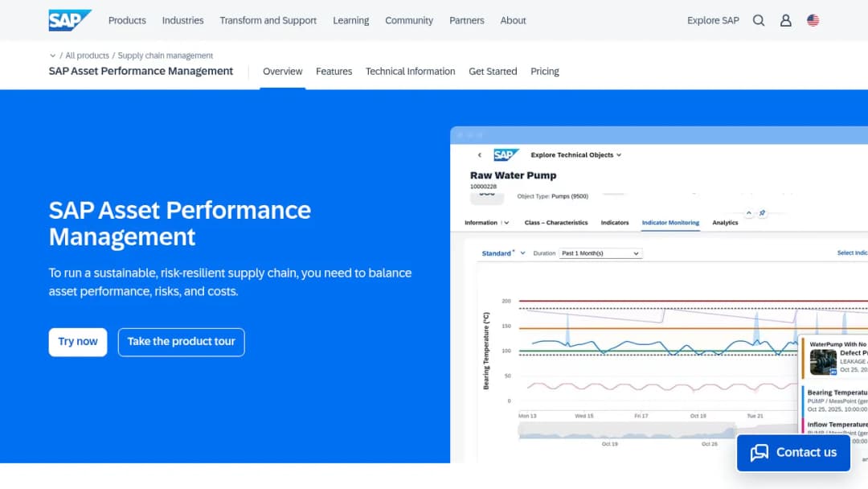Expand the breadcrumb chevron before All products
This screenshot has width=868, height=489.
52,56
